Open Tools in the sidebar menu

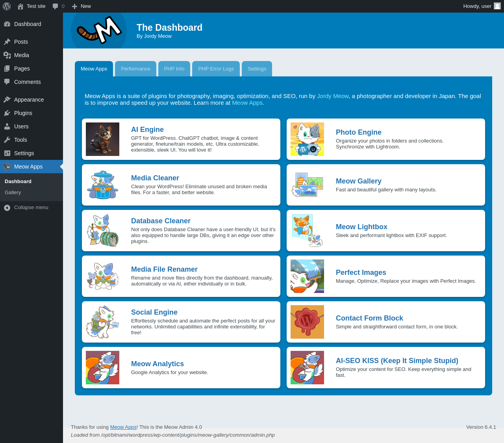pos(31,140)
